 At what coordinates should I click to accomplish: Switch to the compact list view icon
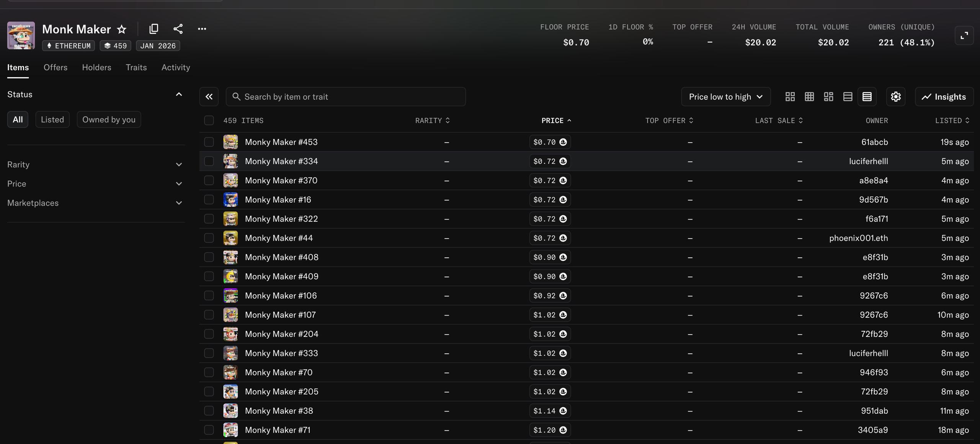tap(867, 97)
